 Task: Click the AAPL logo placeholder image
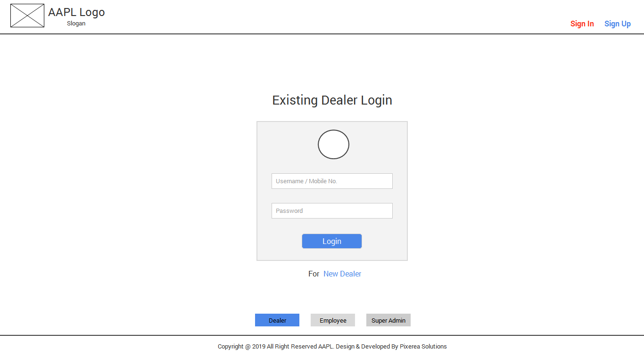coord(27,16)
